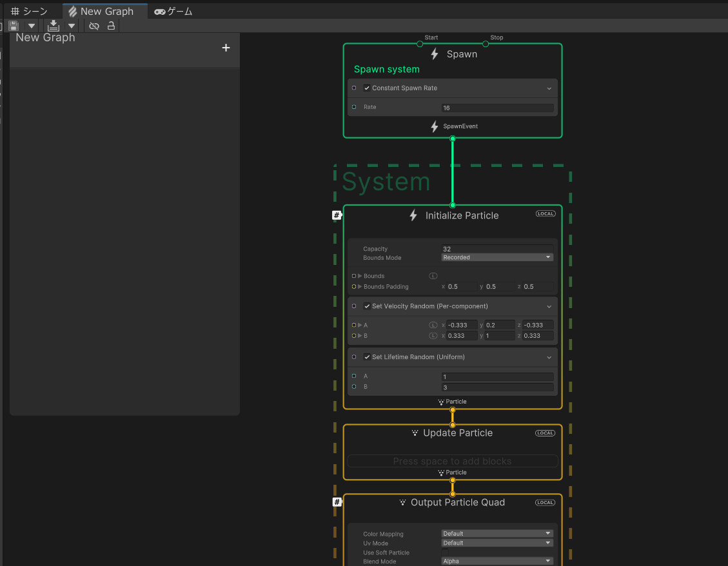Image resolution: width=728 pixels, height=566 pixels.
Task: Open the Bounds Mode dropdown
Action: (x=497, y=257)
